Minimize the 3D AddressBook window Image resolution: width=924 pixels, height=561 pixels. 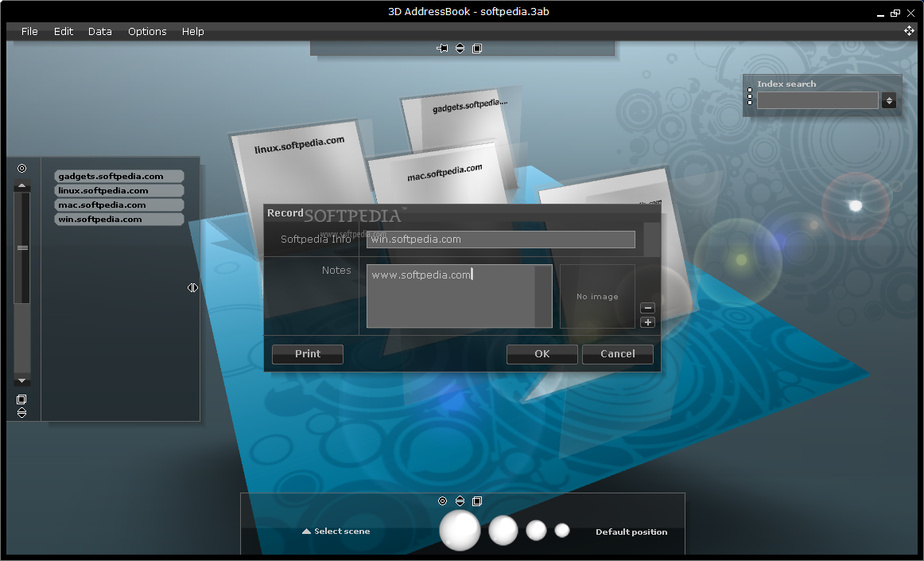click(880, 14)
